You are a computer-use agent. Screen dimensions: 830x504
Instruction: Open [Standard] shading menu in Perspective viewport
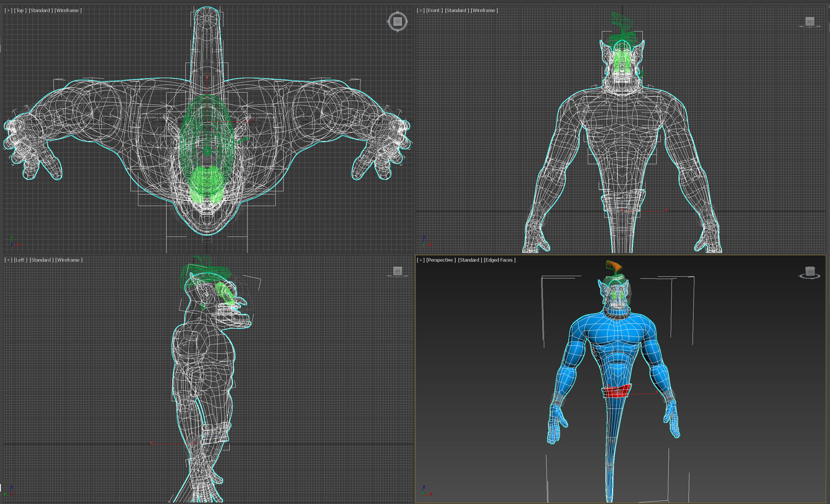470,260
